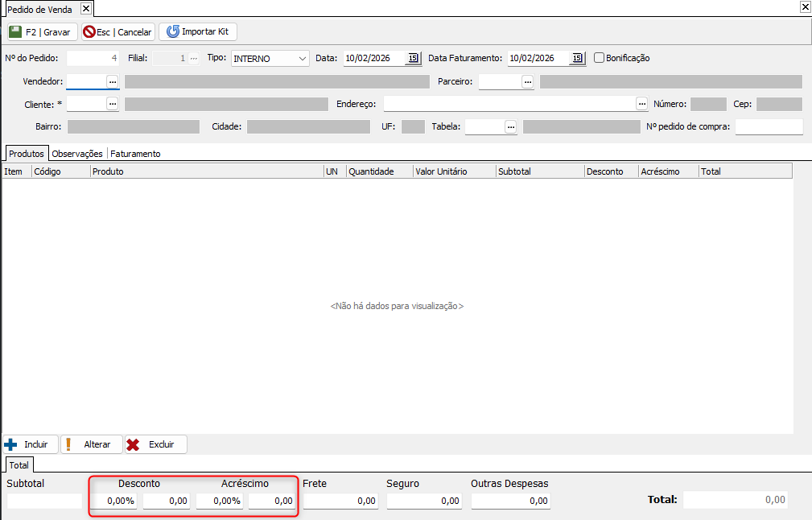
Task: Switch to the Faturamento tab
Action: [135, 154]
